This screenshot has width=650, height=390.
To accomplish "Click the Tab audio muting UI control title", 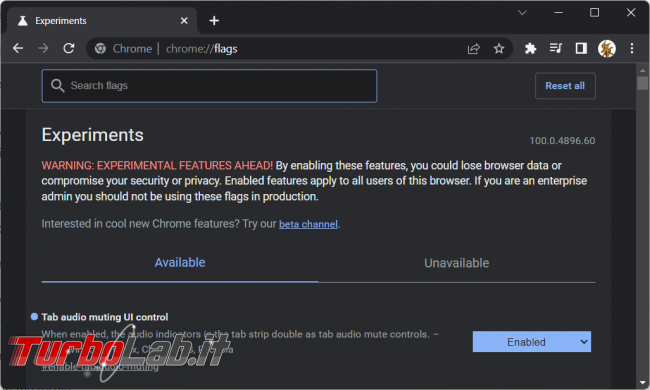I will (x=105, y=317).
